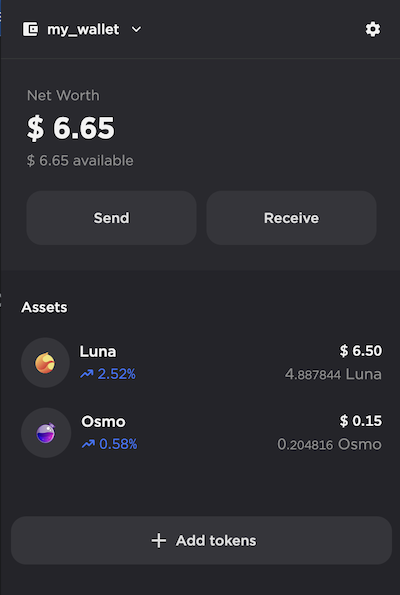This screenshot has width=400, height=595.
Task: Click the Osmo token flask logo
Action: pos(46,433)
